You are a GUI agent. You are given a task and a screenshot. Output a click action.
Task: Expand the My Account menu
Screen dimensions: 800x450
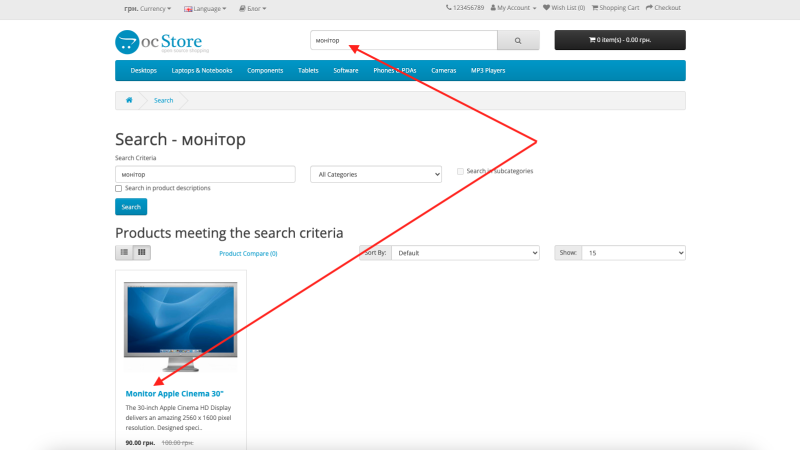click(513, 8)
